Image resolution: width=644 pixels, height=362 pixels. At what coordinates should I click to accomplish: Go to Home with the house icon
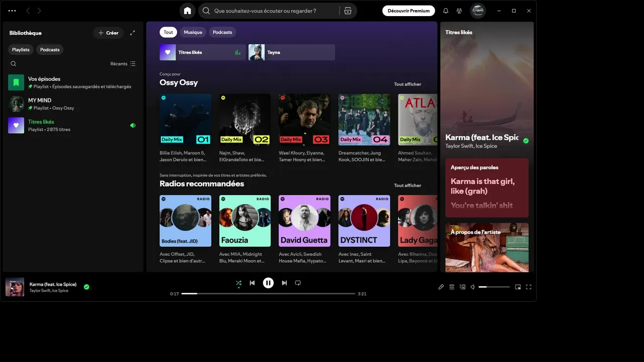click(188, 11)
